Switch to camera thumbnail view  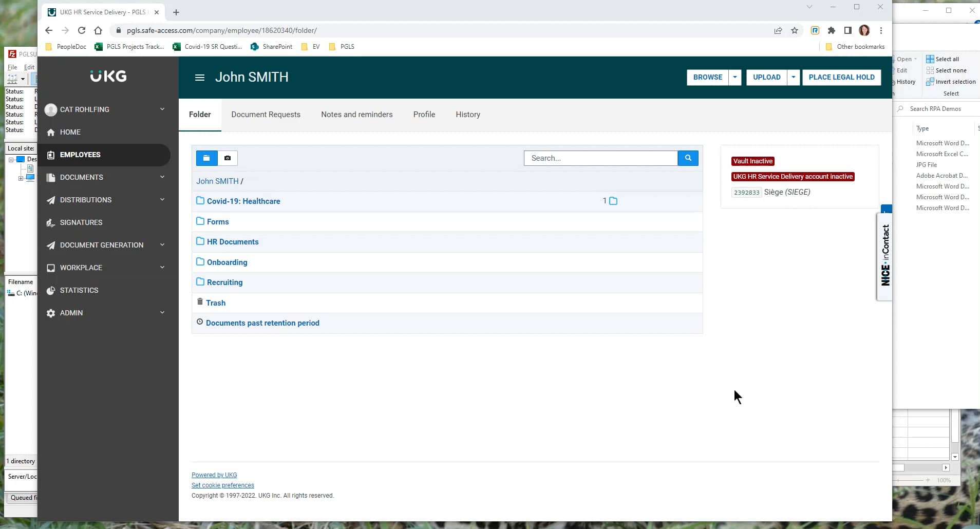tap(228, 158)
